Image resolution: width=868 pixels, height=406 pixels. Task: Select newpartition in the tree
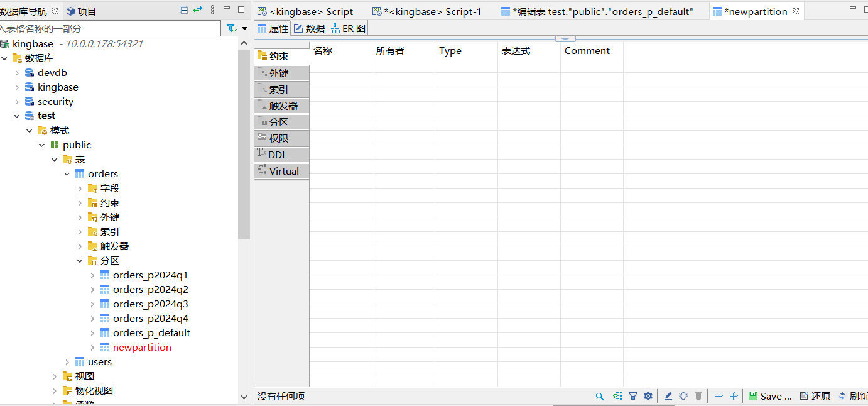click(142, 348)
